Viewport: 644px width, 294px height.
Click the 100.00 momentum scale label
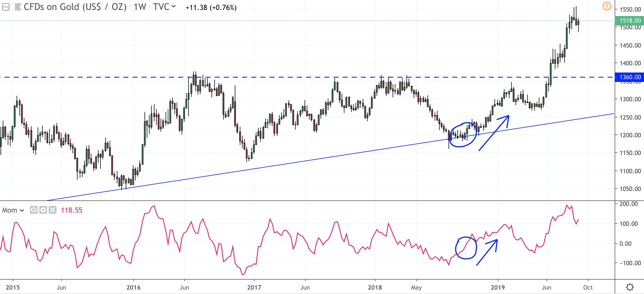(628, 224)
